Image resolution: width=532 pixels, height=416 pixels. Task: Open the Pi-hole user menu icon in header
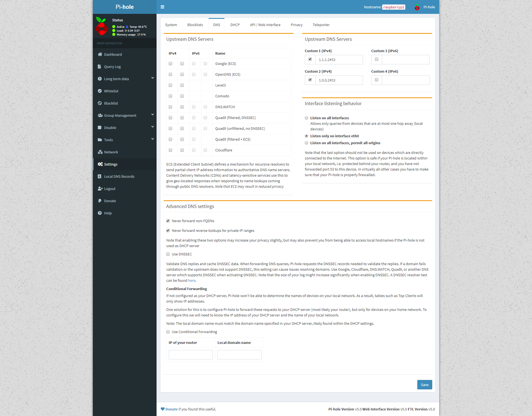pyautogui.click(x=417, y=7)
